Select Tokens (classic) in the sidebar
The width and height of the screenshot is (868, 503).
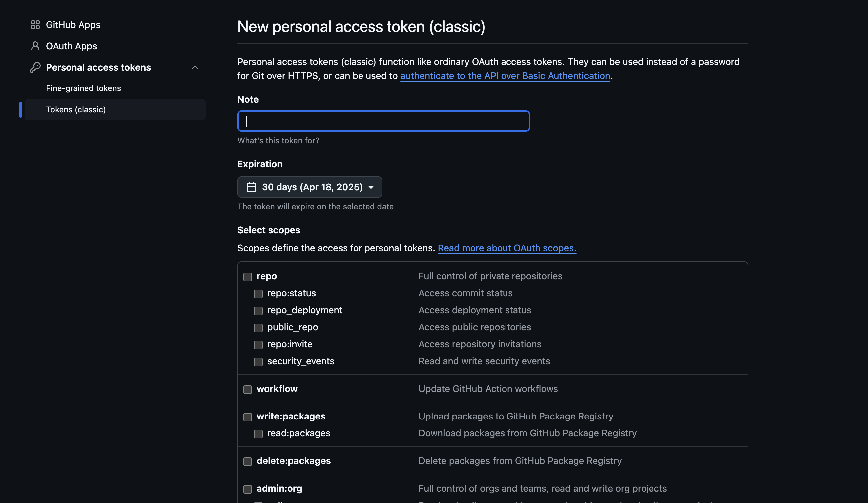(x=76, y=110)
